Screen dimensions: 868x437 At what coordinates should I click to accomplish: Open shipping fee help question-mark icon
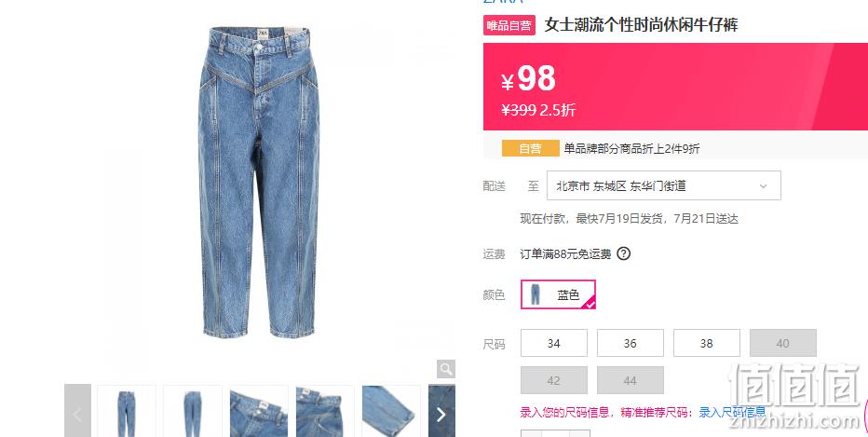623,253
